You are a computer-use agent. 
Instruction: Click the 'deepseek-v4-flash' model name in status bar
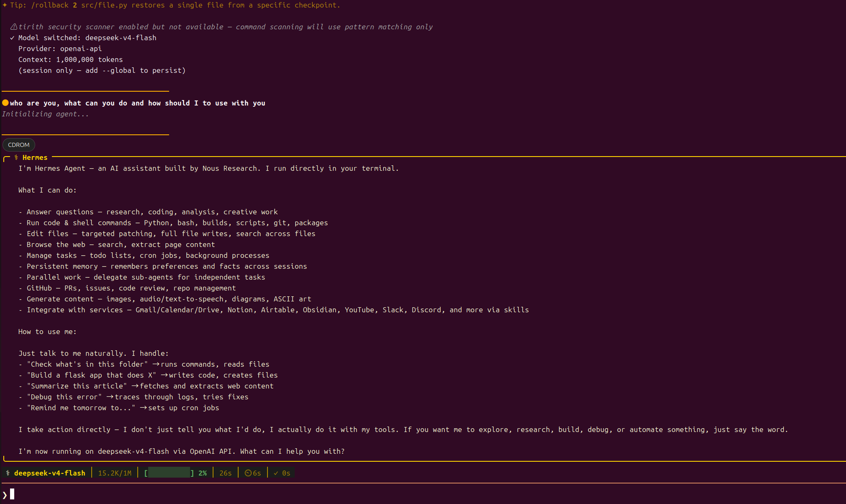pyautogui.click(x=50, y=473)
